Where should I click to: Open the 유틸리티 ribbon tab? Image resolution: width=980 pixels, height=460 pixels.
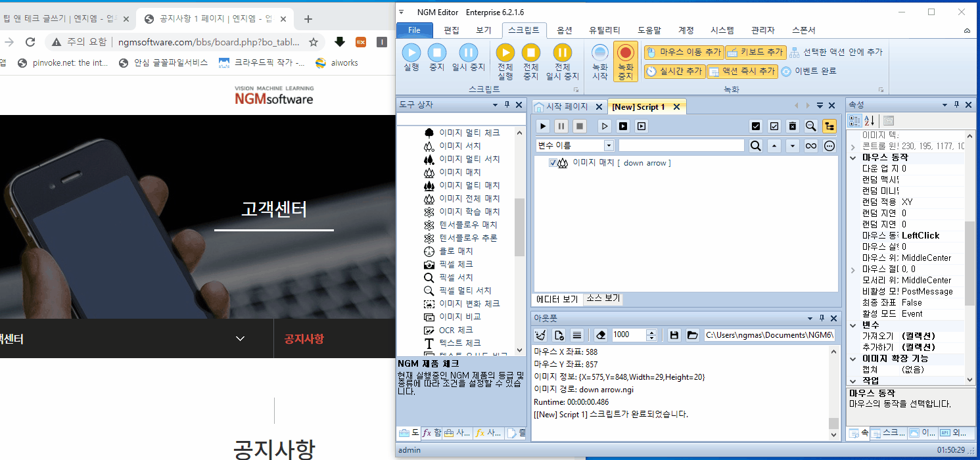point(605,30)
